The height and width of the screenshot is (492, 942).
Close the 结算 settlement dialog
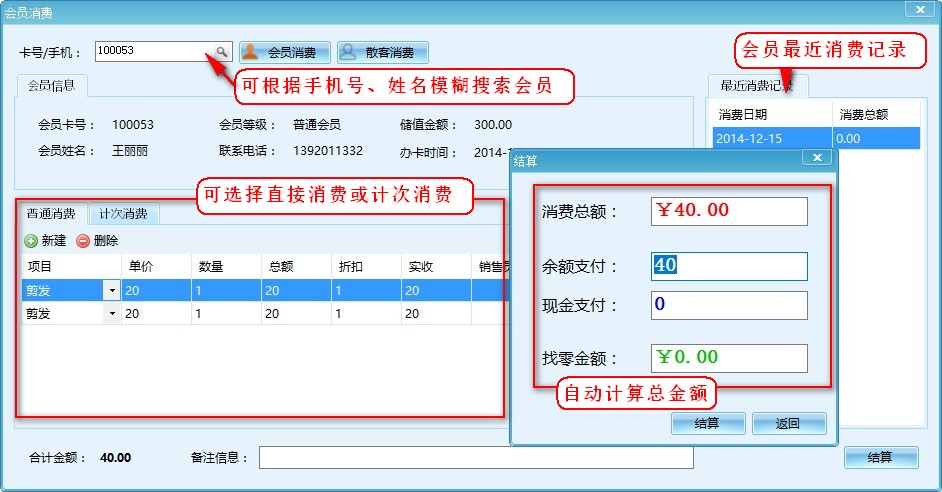817,158
